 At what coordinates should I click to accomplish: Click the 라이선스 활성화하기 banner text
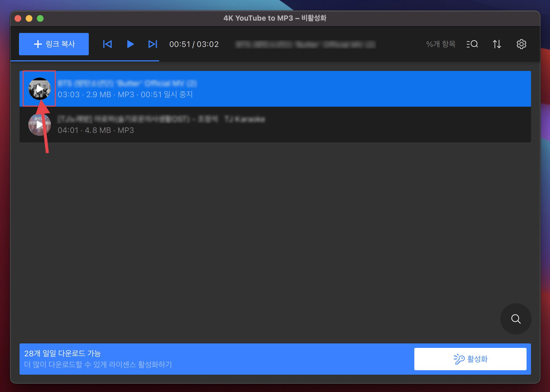pos(98,364)
